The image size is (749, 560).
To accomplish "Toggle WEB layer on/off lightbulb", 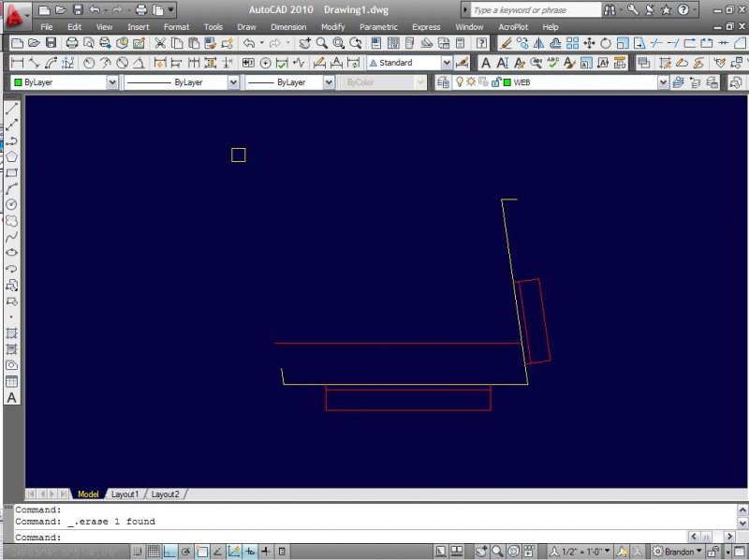I will point(460,82).
